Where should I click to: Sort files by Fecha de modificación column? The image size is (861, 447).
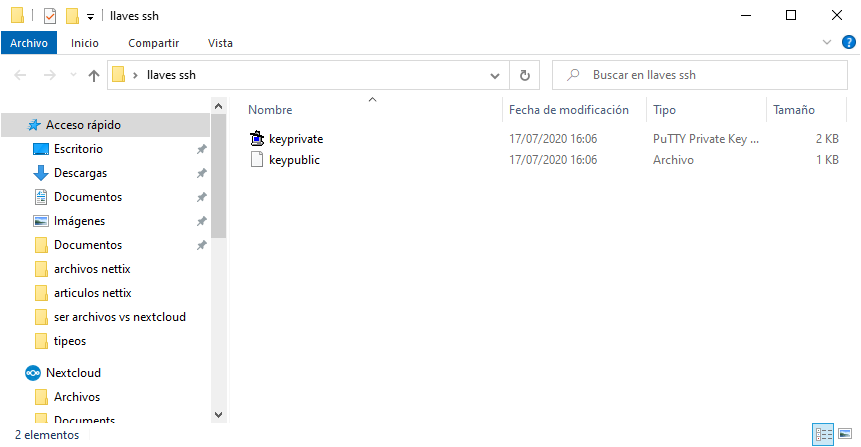tap(568, 110)
